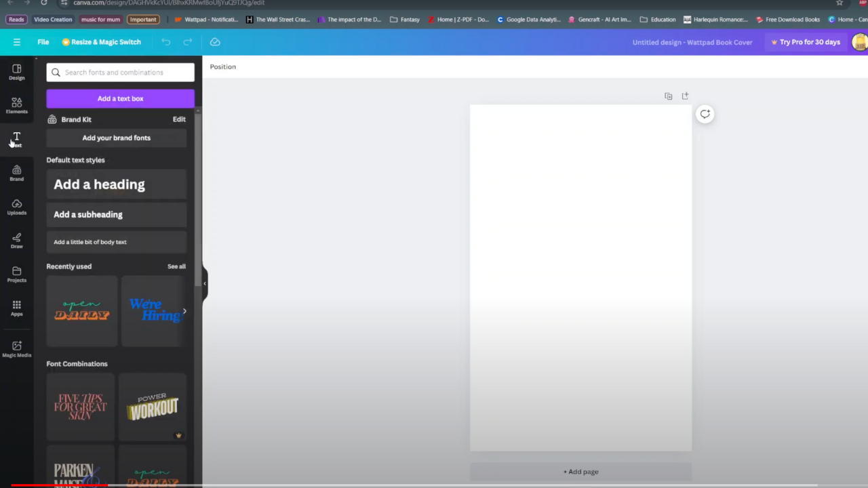Image resolution: width=868 pixels, height=488 pixels.
Task: Open Free Download Books bookmark
Action: coord(787,20)
